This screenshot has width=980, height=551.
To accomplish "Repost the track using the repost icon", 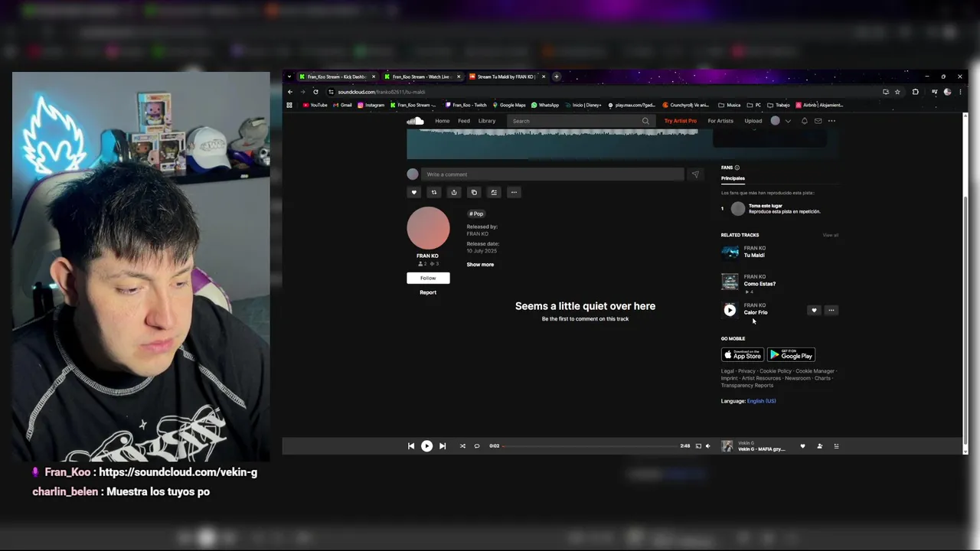I will (434, 192).
